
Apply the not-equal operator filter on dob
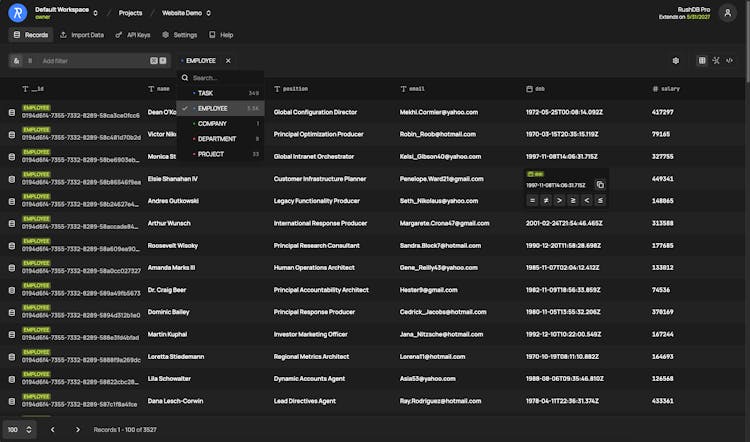(546, 200)
